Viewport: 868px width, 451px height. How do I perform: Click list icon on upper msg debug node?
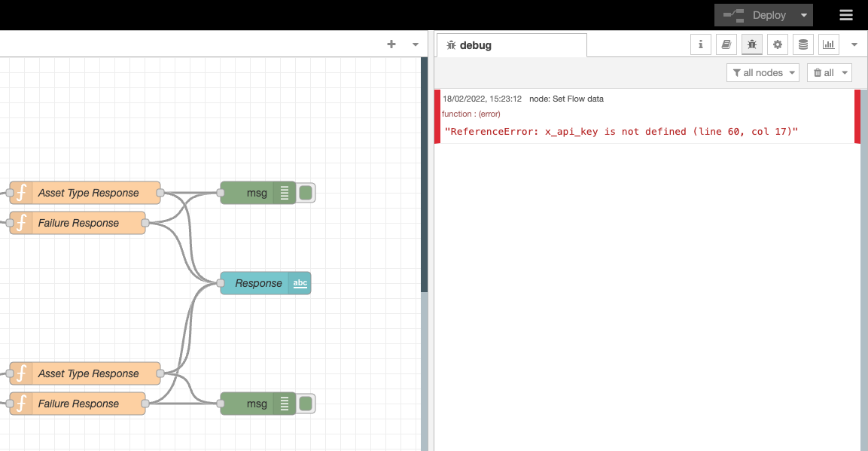coord(285,193)
